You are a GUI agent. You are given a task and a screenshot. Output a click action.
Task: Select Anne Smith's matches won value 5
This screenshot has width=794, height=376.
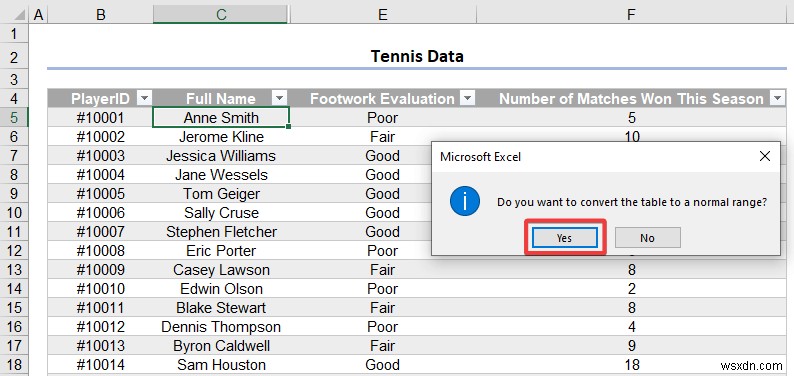[631, 117]
